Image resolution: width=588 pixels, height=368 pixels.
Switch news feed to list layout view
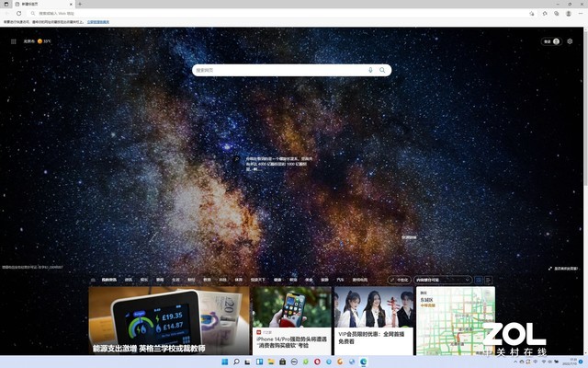coord(489,280)
